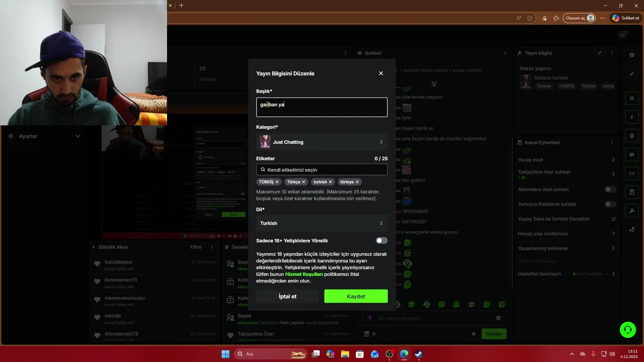Add page to favorites star icon
Viewport: 644px width, 362px height.
coord(530,18)
